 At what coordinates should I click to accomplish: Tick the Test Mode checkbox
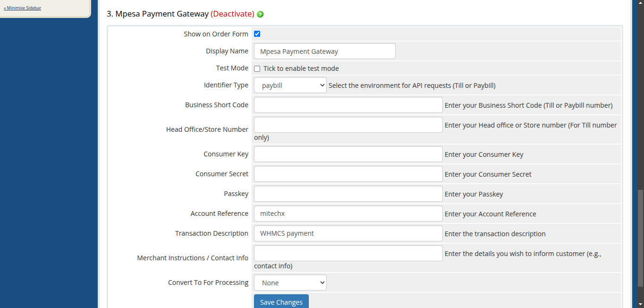(257, 68)
